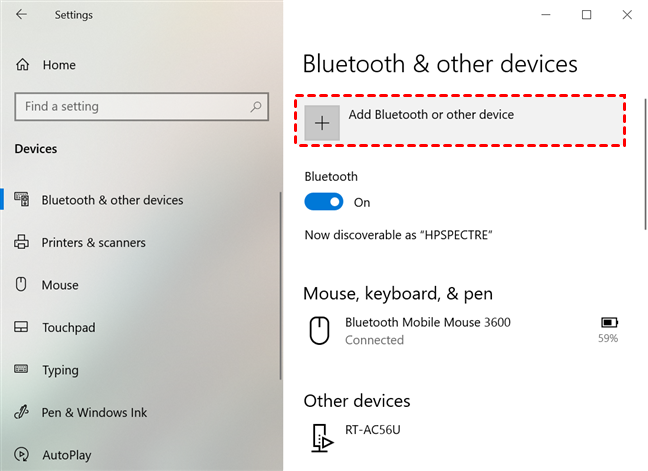Go to Touchpad settings
The image size is (648, 471).
(68, 328)
